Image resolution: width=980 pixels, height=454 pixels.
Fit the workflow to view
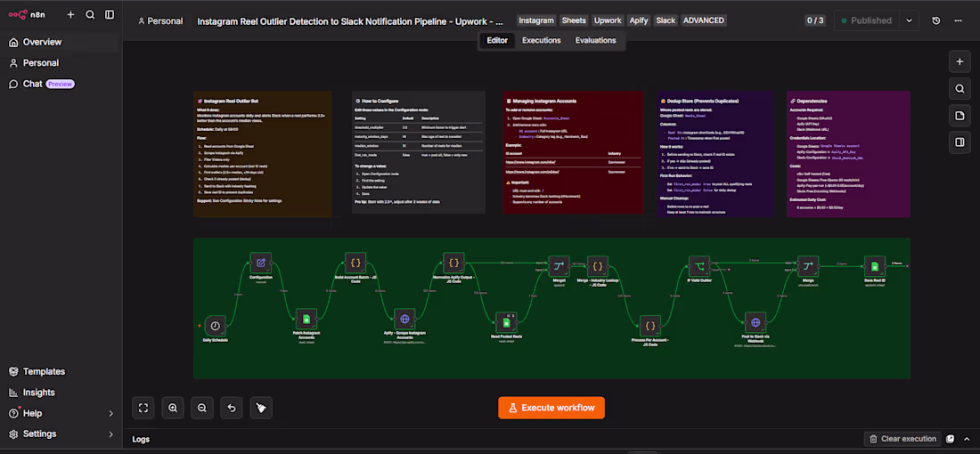143,408
